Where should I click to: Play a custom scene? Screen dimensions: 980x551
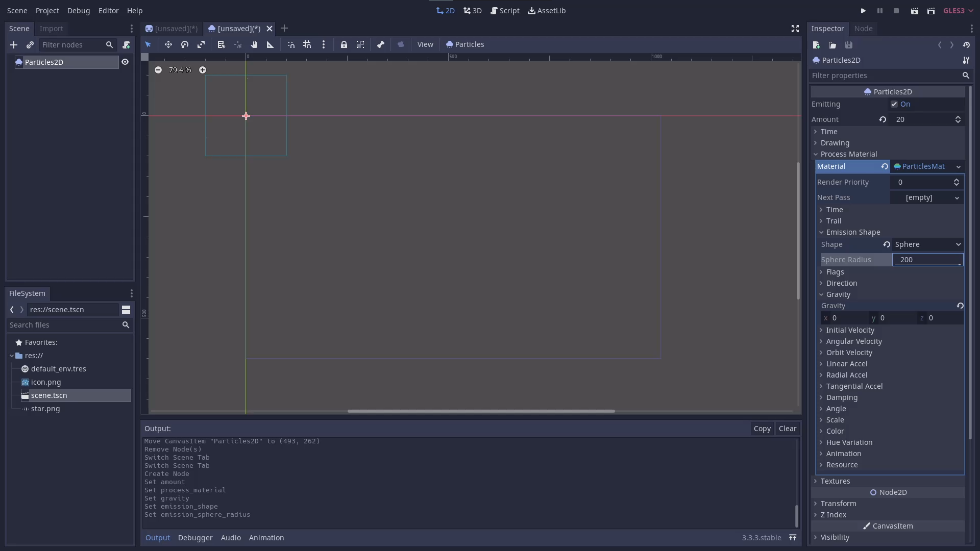point(931,11)
